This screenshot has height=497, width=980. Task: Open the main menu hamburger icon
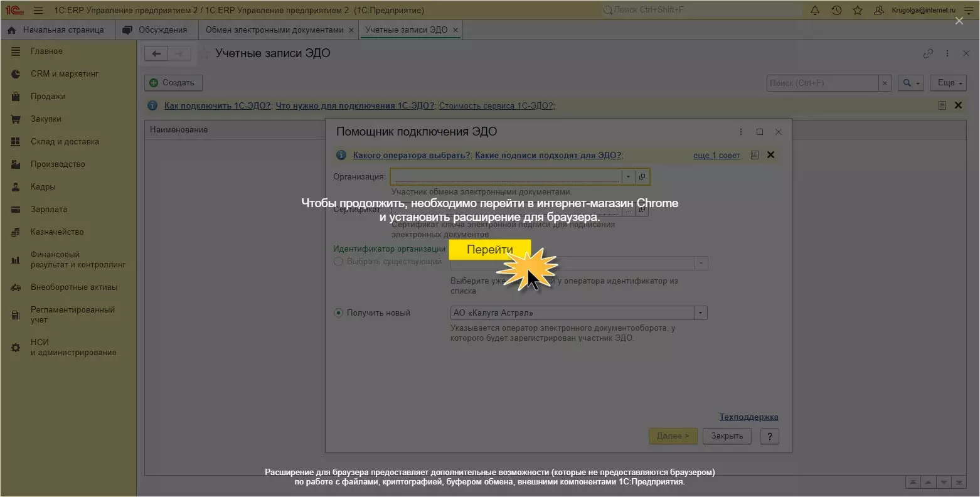click(x=38, y=11)
